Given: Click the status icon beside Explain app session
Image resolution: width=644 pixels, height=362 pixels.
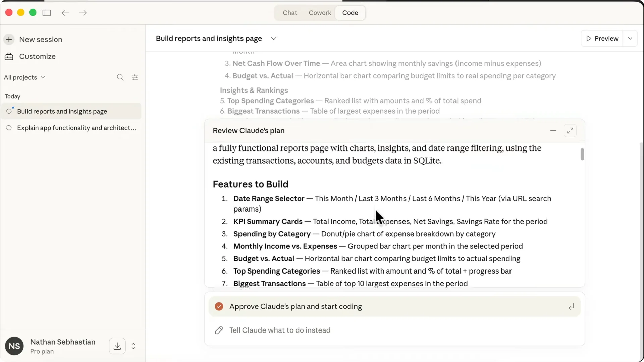Looking at the screenshot, I should [9, 128].
